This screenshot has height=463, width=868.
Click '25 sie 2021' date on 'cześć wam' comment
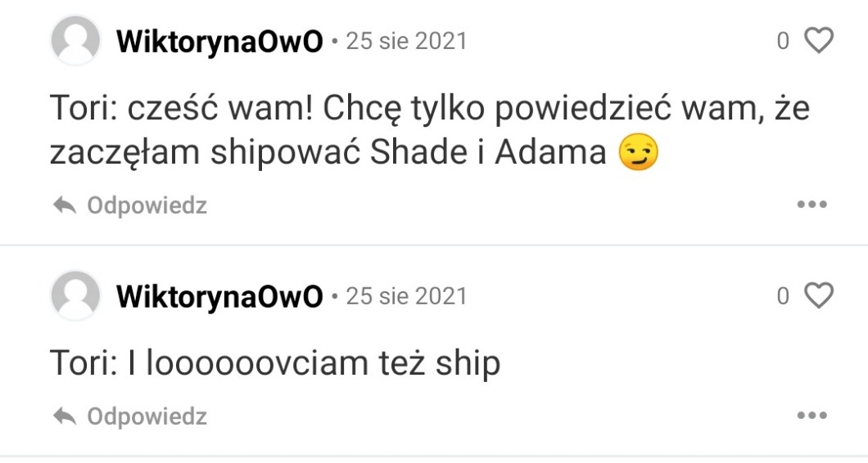click(406, 42)
